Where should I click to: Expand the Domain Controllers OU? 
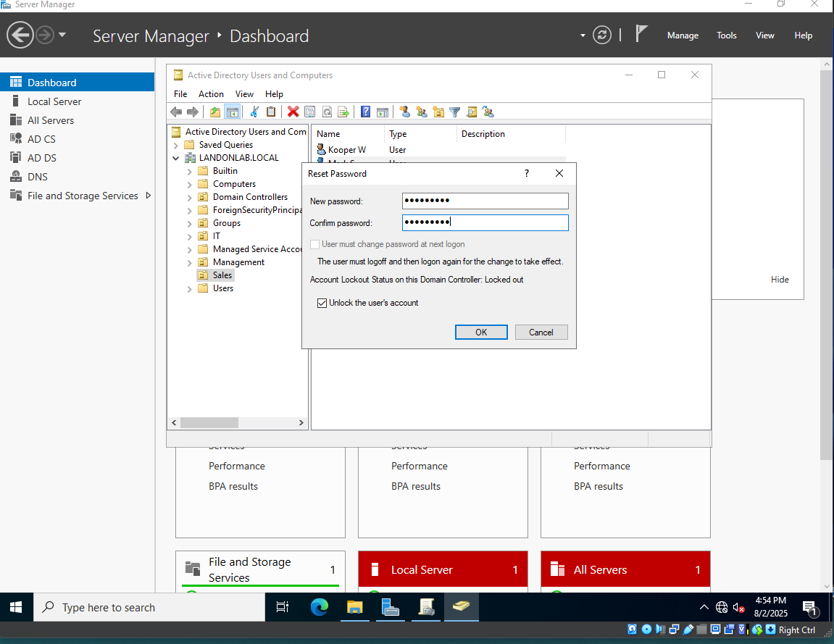189,197
